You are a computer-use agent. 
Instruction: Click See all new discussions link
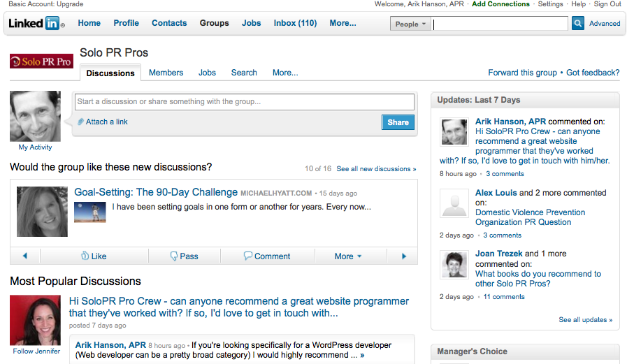pos(376,169)
